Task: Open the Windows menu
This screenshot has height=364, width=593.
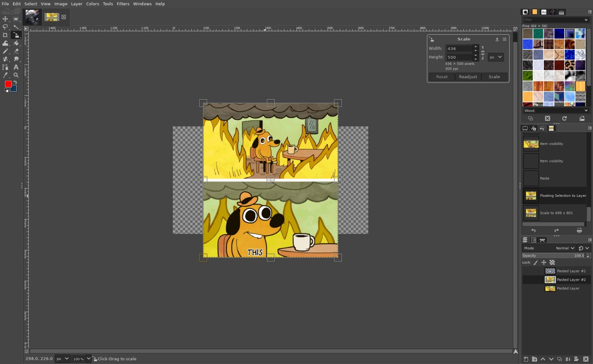Action: 142,4
